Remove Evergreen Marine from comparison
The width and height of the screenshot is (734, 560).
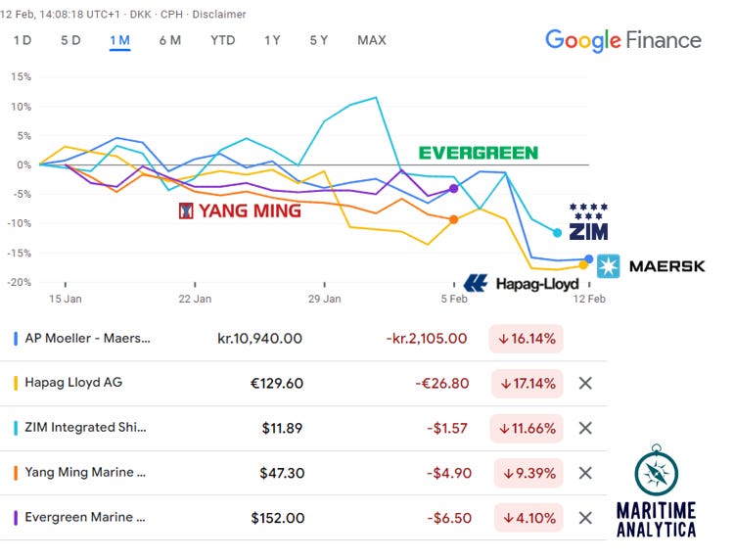(585, 518)
